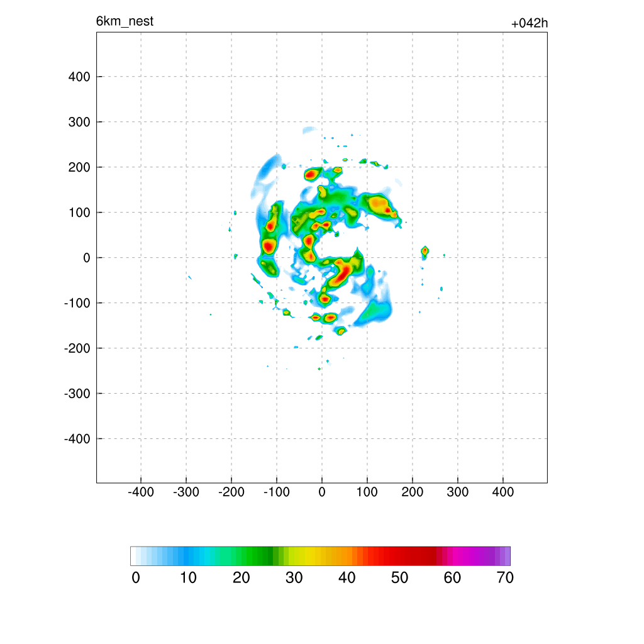Image resolution: width=644 pixels, height=644 pixels.
Task: Click the y-axis label "100"
Action: pyautogui.click(x=79, y=213)
